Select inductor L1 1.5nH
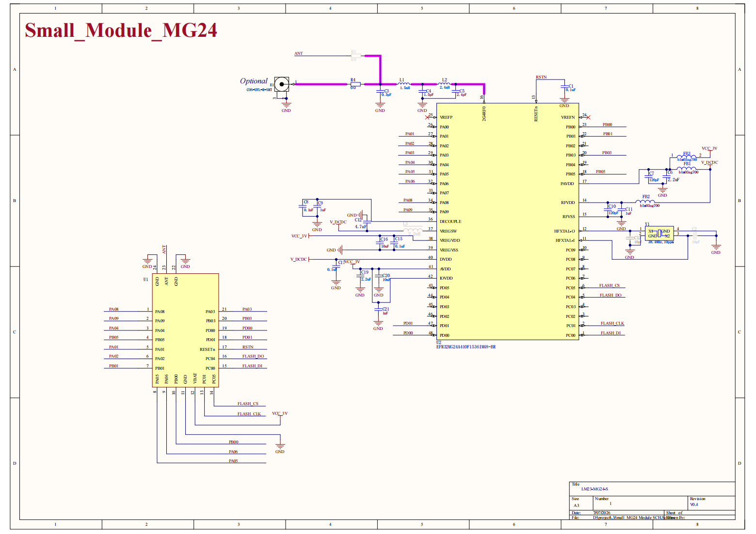The height and width of the screenshot is (534, 756). (x=404, y=84)
